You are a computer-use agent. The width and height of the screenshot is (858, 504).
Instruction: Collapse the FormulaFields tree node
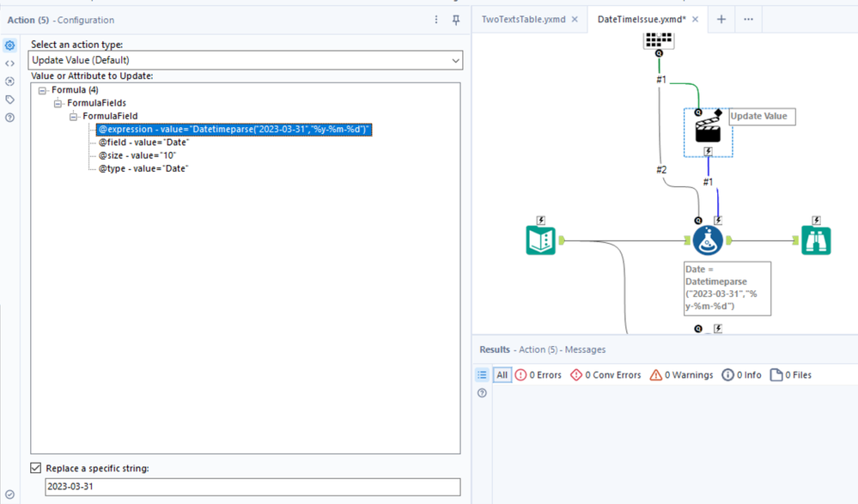pos(58,103)
